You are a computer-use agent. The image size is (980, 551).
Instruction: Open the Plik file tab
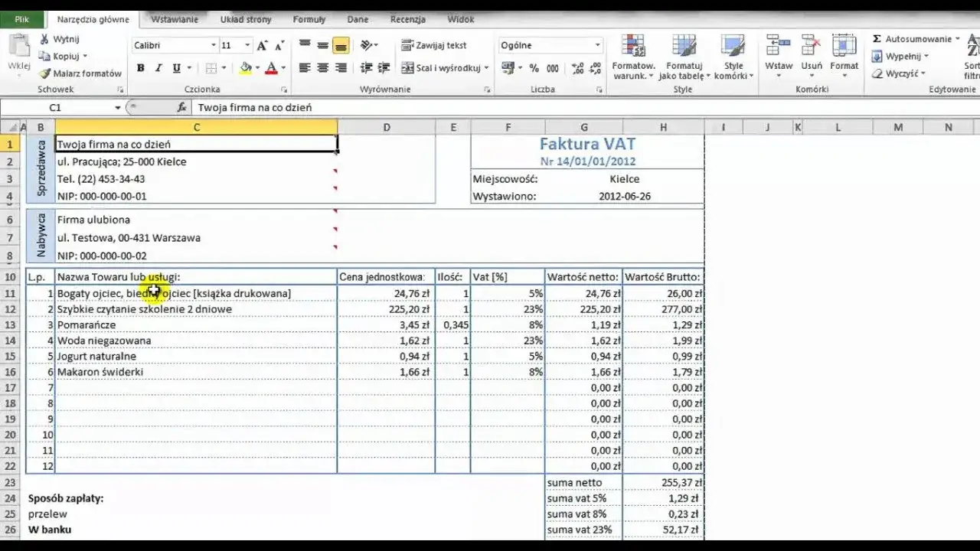tap(22, 19)
